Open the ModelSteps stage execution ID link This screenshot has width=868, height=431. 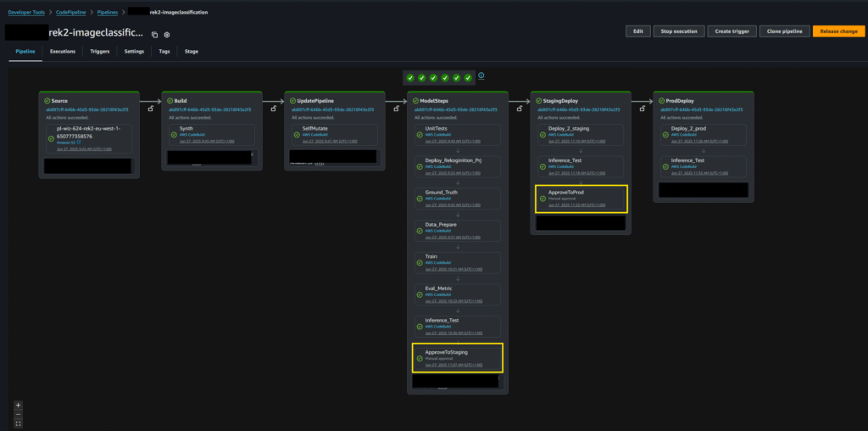point(451,109)
